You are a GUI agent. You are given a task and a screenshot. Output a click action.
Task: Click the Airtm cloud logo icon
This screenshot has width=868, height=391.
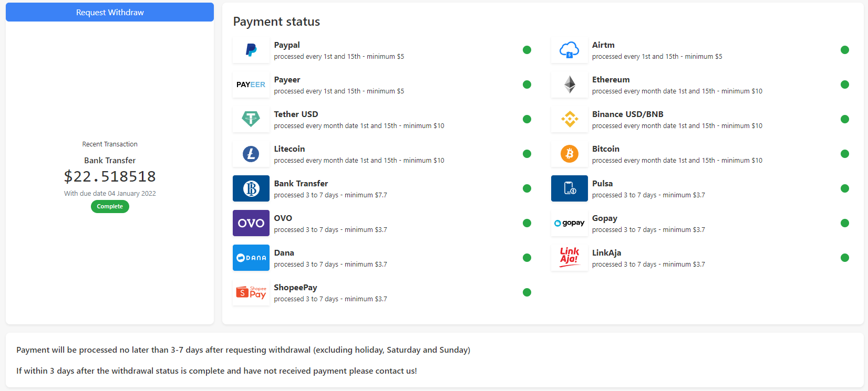(570, 50)
